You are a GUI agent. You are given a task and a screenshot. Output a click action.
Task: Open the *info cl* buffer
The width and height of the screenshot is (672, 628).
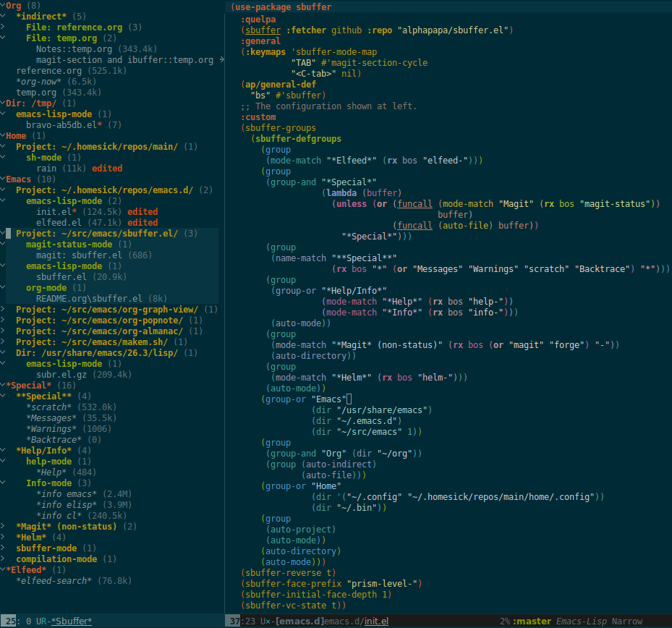tap(82, 515)
